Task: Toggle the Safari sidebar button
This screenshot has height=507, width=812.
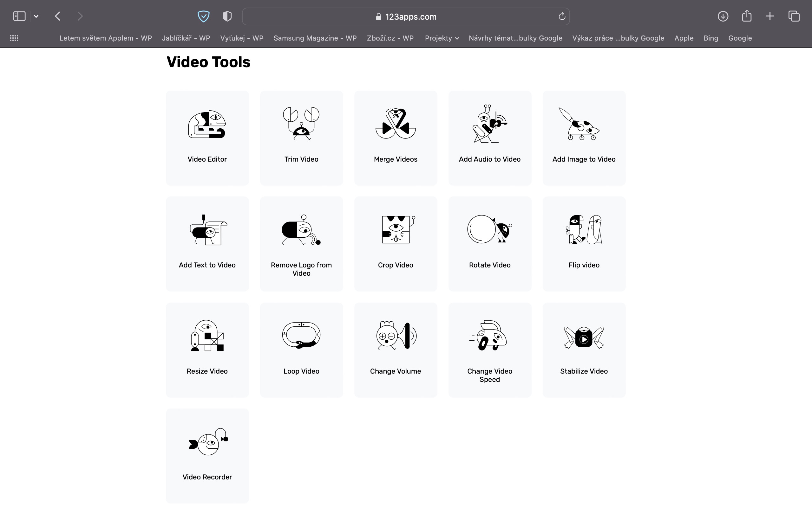Action: [x=19, y=16]
